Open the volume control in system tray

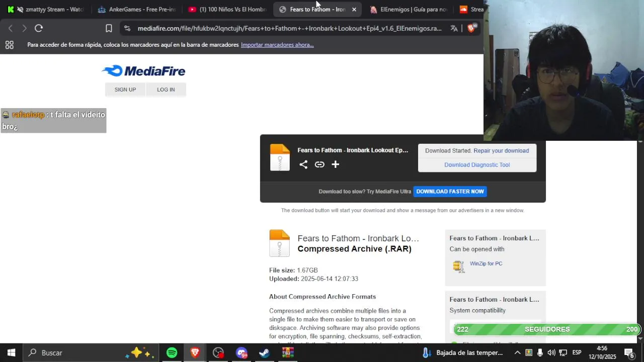[x=551, y=352]
